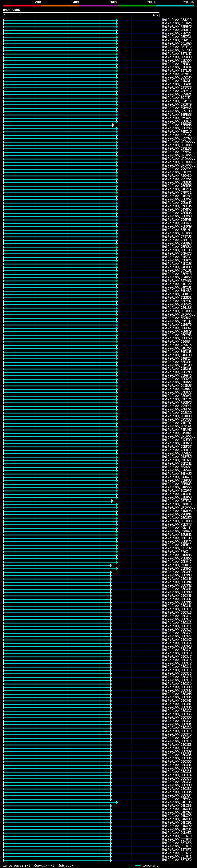Click the orange ~40% identity color band

pyautogui.click(x=60, y=6)
